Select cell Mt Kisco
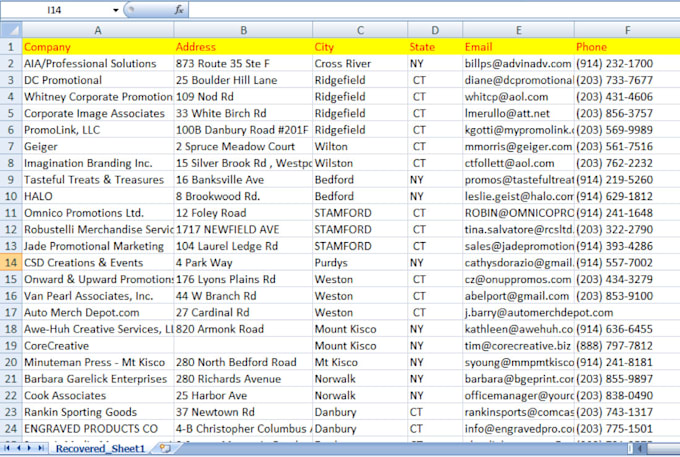Viewport: 680px width, 457px height. pyautogui.click(x=360, y=362)
